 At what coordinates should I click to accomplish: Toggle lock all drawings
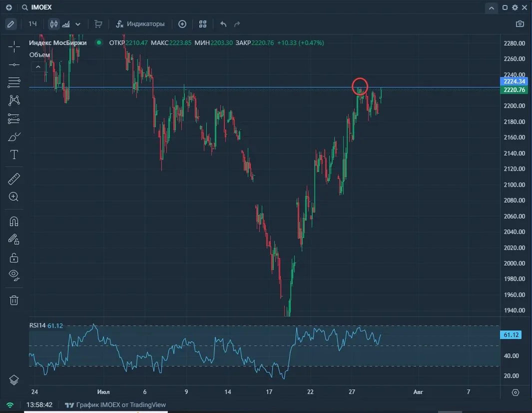14,258
